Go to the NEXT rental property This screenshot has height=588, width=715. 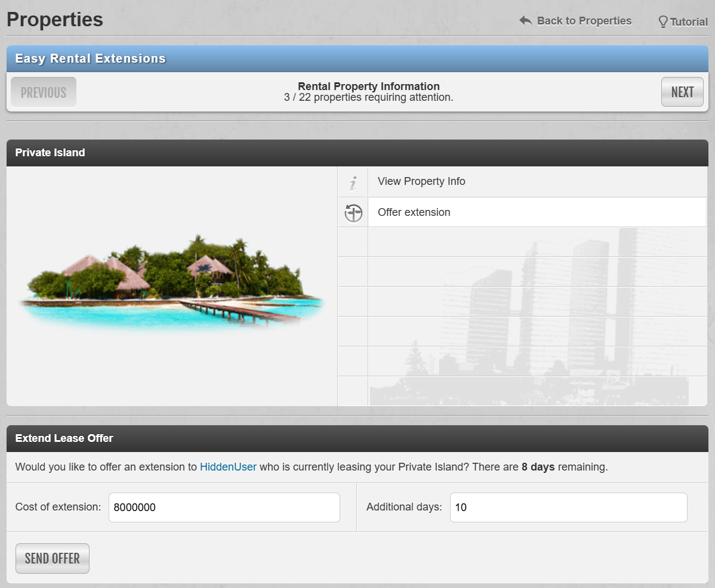click(x=682, y=92)
